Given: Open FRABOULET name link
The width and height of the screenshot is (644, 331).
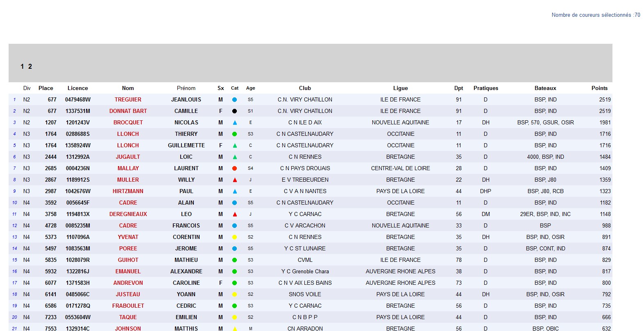Looking at the screenshot, I should pyautogui.click(x=128, y=306).
